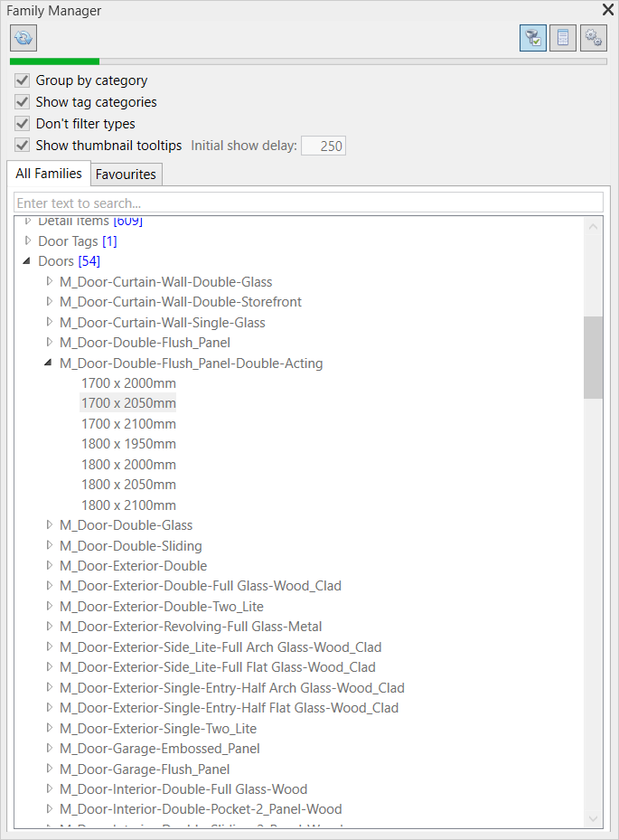
Task: Close the Family Manager panel
Action: pyautogui.click(x=608, y=10)
